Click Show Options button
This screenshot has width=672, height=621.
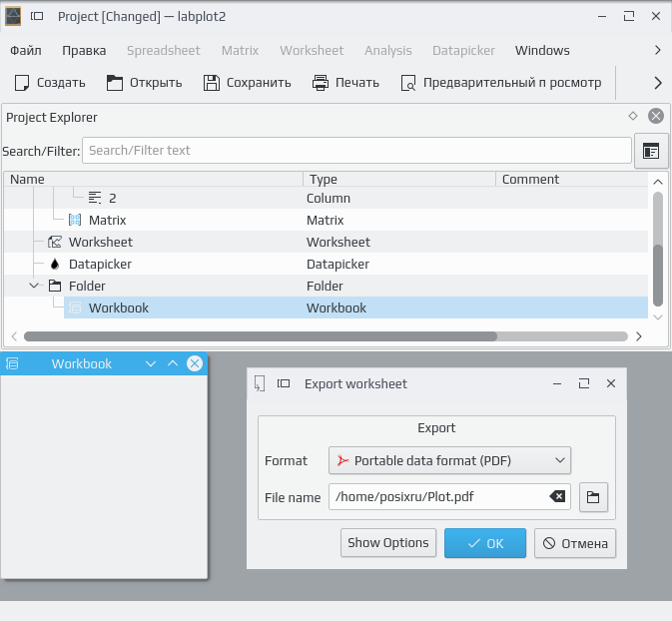tap(388, 543)
